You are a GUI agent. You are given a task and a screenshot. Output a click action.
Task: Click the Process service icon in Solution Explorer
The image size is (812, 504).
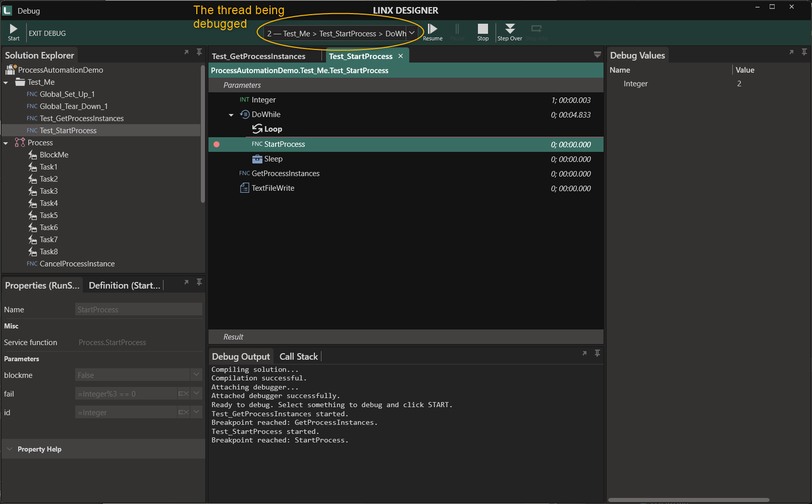(x=20, y=142)
